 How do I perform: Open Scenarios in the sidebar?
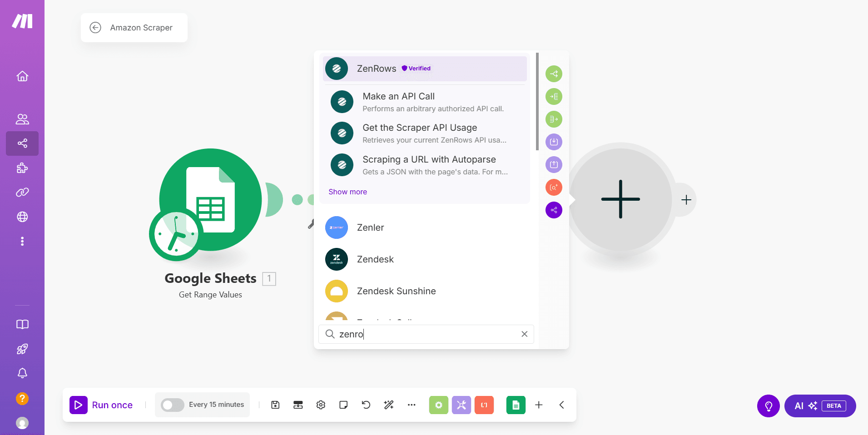tap(22, 143)
